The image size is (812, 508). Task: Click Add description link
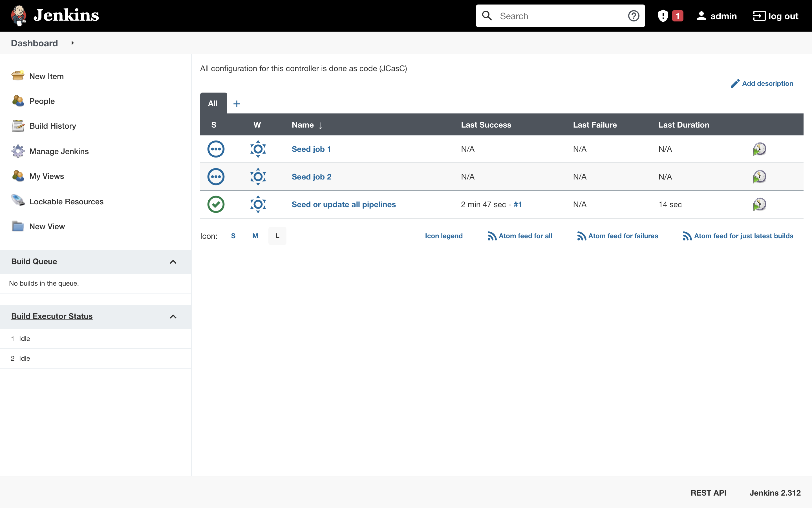click(768, 83)
